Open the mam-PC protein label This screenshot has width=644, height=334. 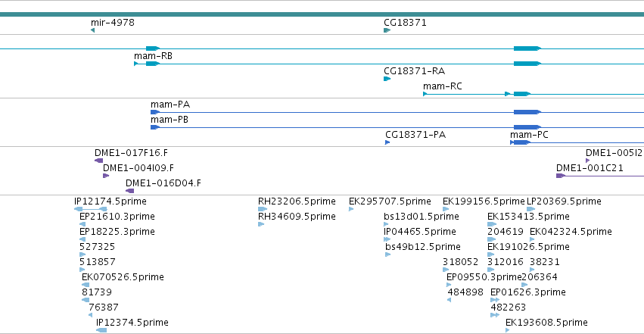coord(529,135)
